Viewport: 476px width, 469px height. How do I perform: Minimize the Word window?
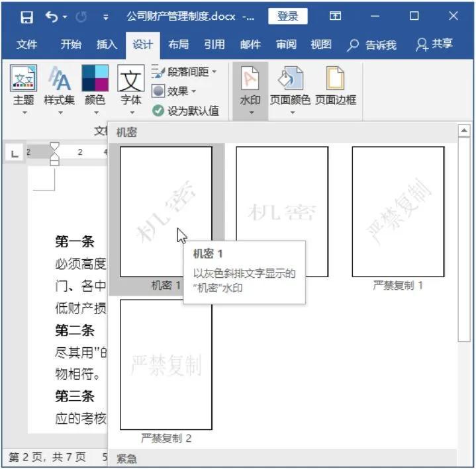[x=375, y=16]
